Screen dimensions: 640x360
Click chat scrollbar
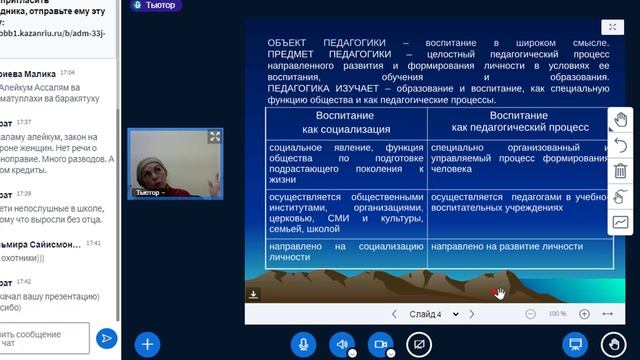tap(118, 214)
